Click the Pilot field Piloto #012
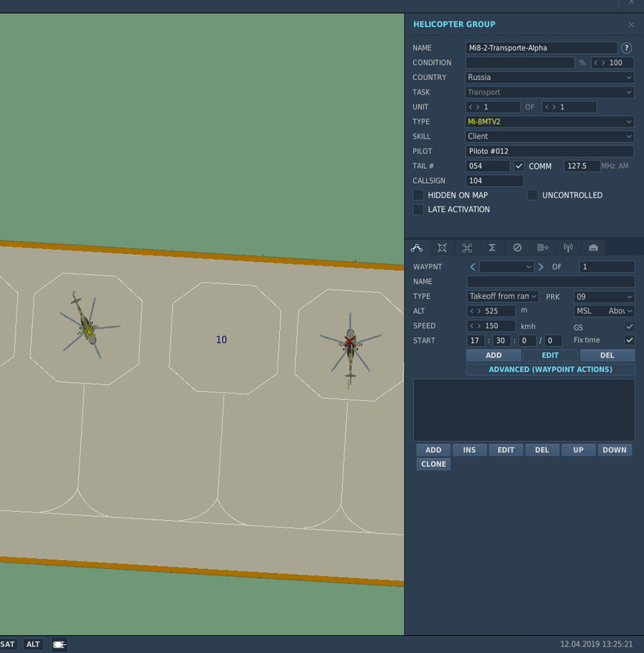This screenshot has width=644, height=653. [549, 151]
